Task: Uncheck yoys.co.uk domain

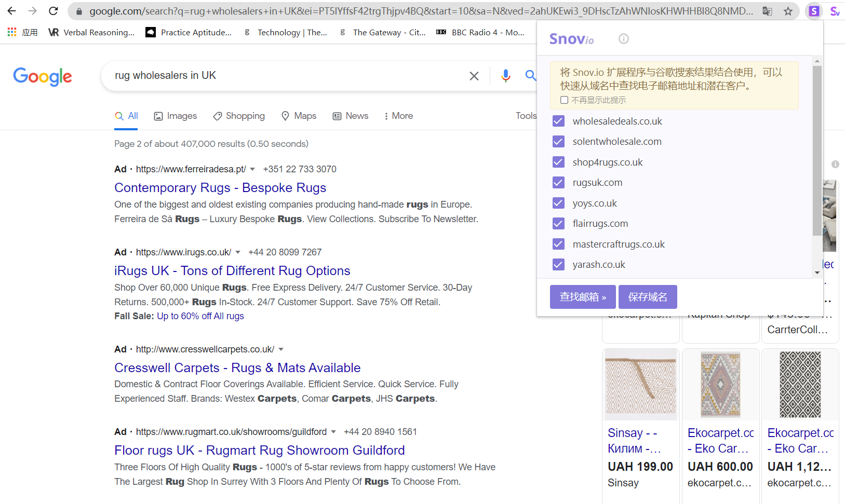Action: click(x=558, y=203)
